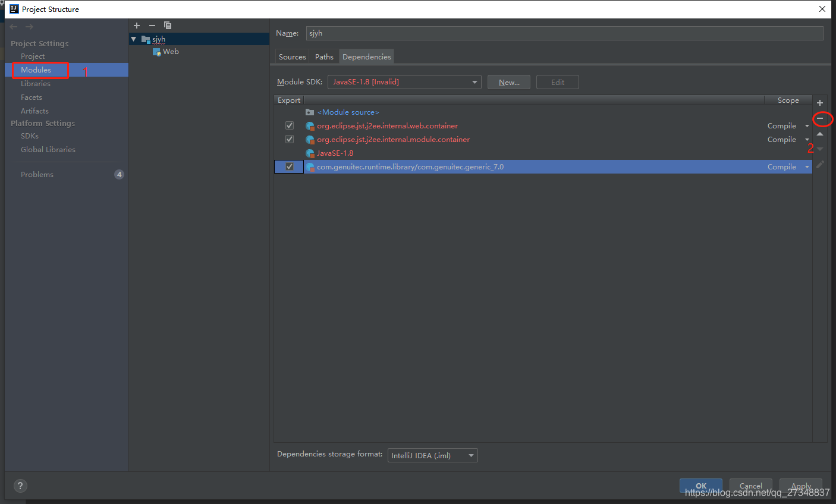Click the Problems count badge 4
This screenshot has height=504, width=836.
point(119,175)
